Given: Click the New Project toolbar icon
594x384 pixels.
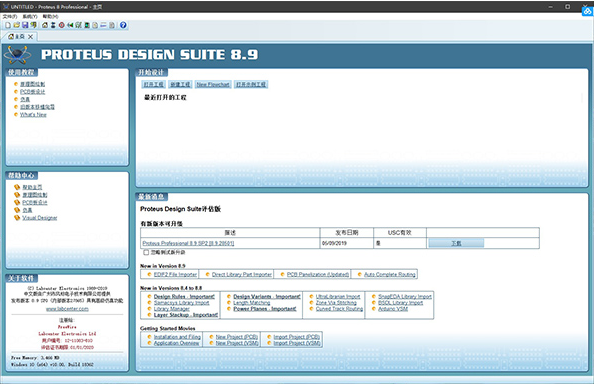Looking at the screenshot, I should tap(8, 25).
